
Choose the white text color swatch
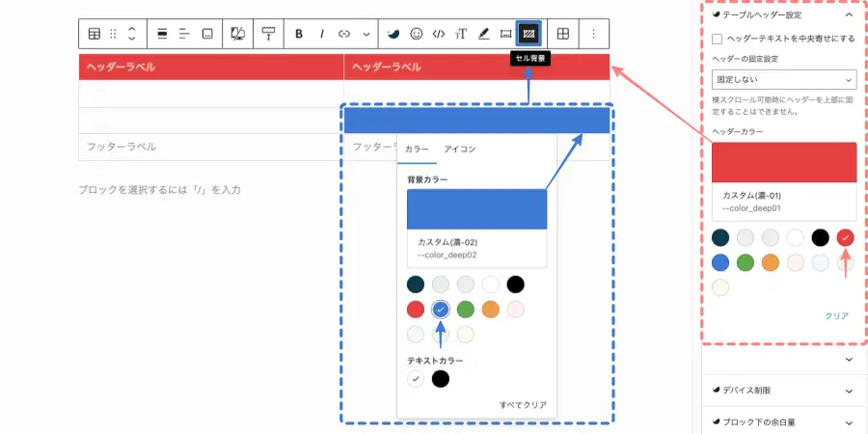tap(416, 379)
